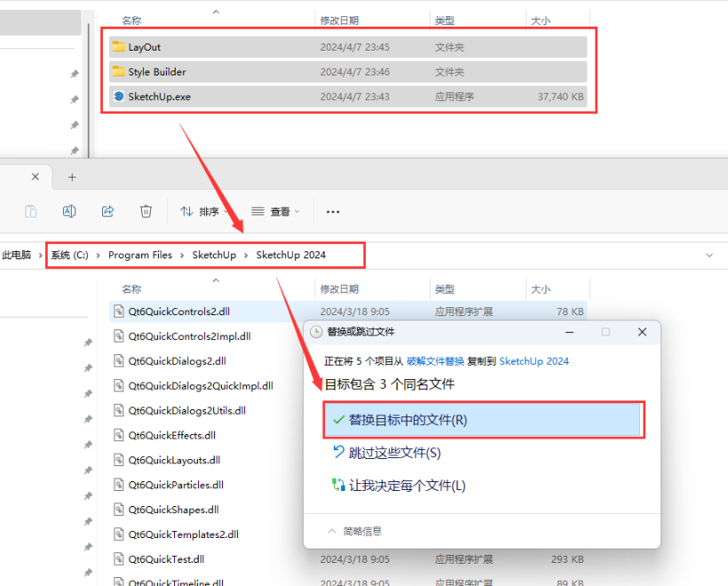Viewport: 728px width, 586px height.
Task: Select the LayOut folder icon
Action: click(x=119, y=46)
